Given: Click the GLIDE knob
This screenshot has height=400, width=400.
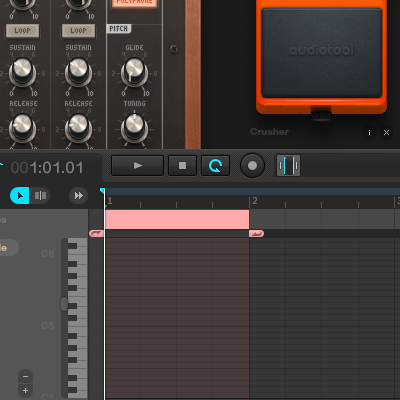Looking at the screenshot, I should [134, 72].
